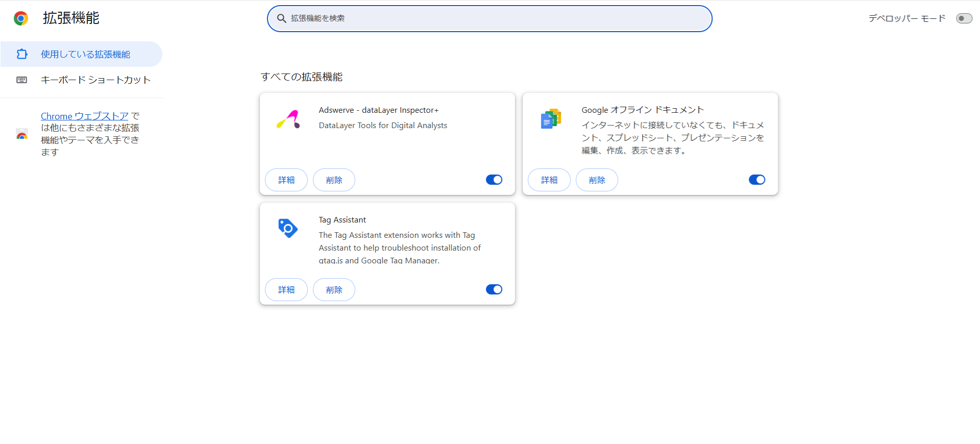Open 詳細 for Tag Assistant
The height and width of the screenshot is (444, 980).
tap(286, 290)
